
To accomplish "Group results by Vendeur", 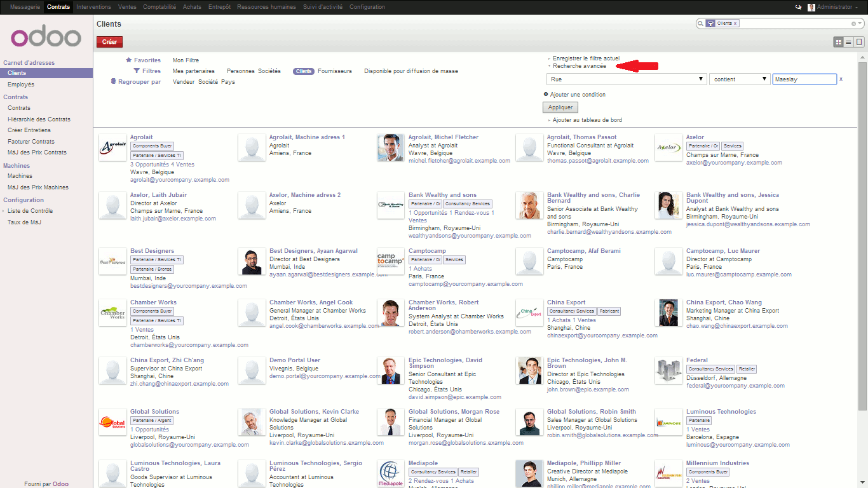I will coord(184,82).
